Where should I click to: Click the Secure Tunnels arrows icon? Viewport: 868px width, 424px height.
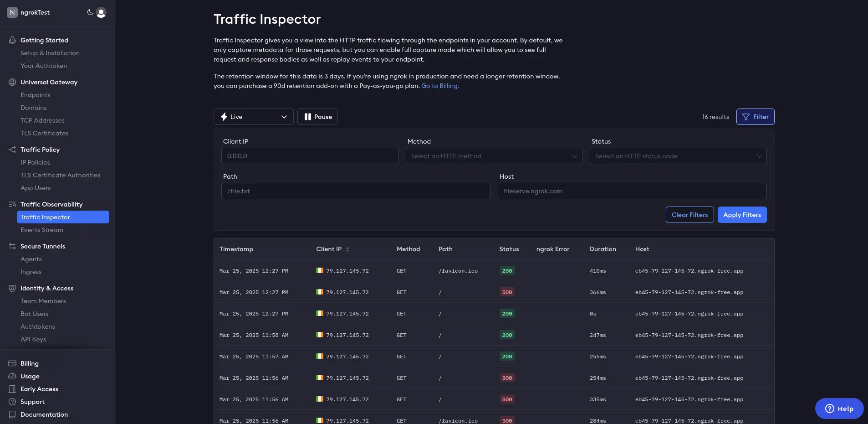tap(12, 246)
